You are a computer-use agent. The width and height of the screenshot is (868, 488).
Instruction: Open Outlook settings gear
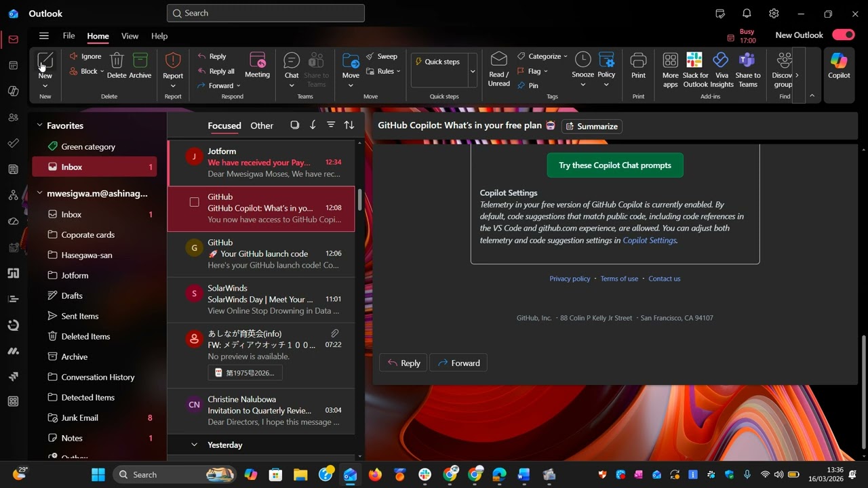click(774, 14)
